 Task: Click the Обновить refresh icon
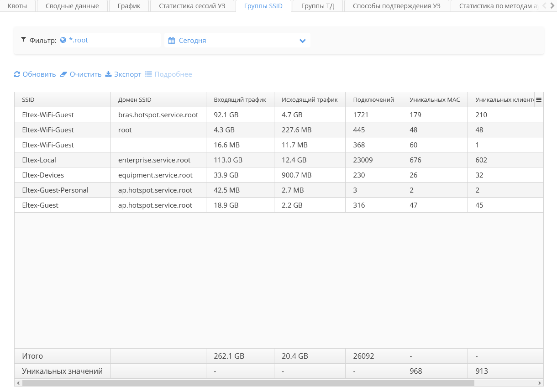pyautogui.click(x=17, y=74)
